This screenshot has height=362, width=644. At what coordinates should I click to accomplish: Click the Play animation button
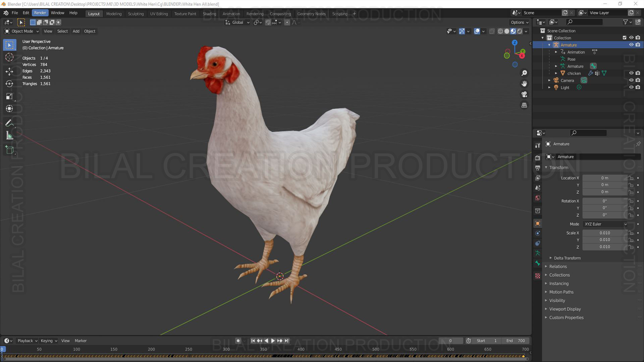tap(273, 341)
